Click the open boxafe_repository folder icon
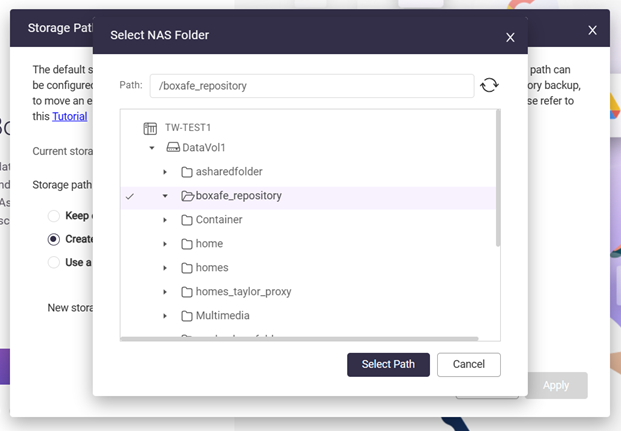 pyautogui.click(x=187, y=196)
